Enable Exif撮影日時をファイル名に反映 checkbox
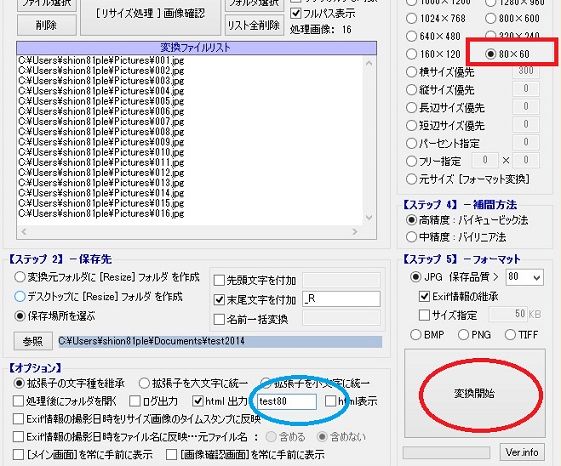The width and height of the screenshot is (561, 466). [18, 437]
